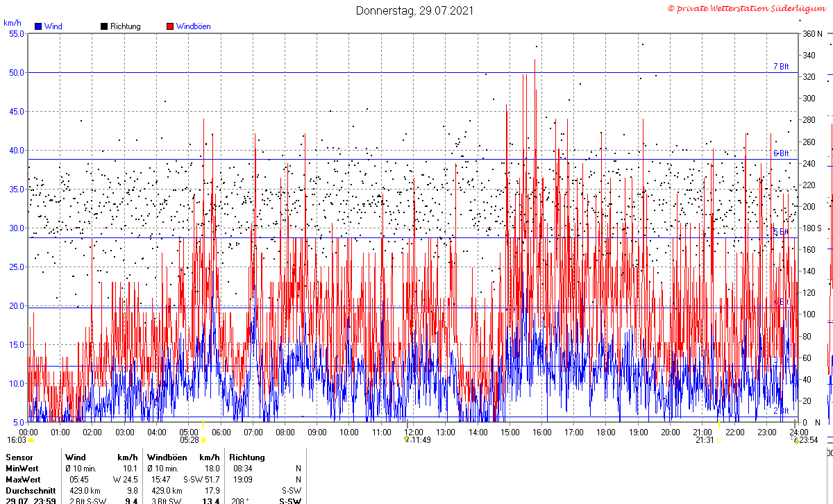The image size is (833, 504).
Task: Click the 12:00 time axis label
Action: pyautogui.click(x=413, y=432)
